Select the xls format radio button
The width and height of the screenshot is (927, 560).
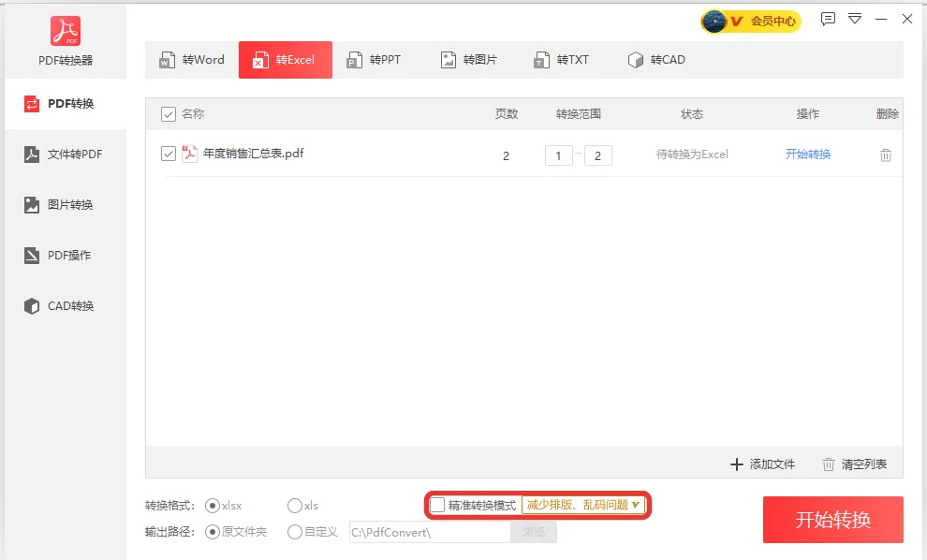[294, 506]
